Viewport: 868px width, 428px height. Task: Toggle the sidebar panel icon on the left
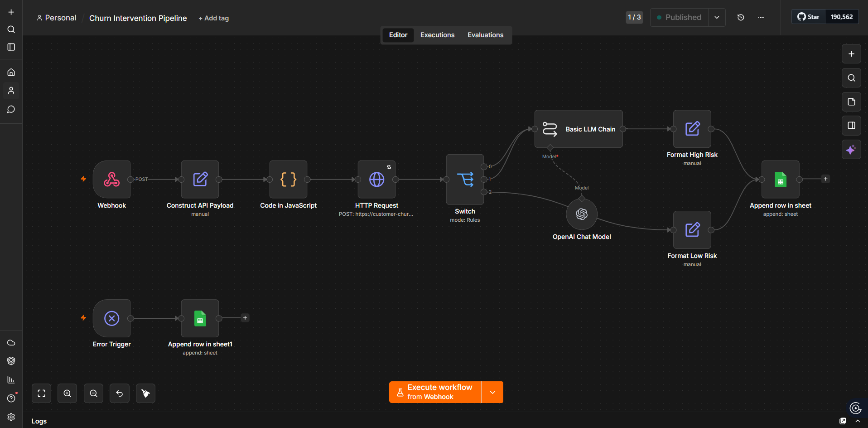tap(11, 47)
